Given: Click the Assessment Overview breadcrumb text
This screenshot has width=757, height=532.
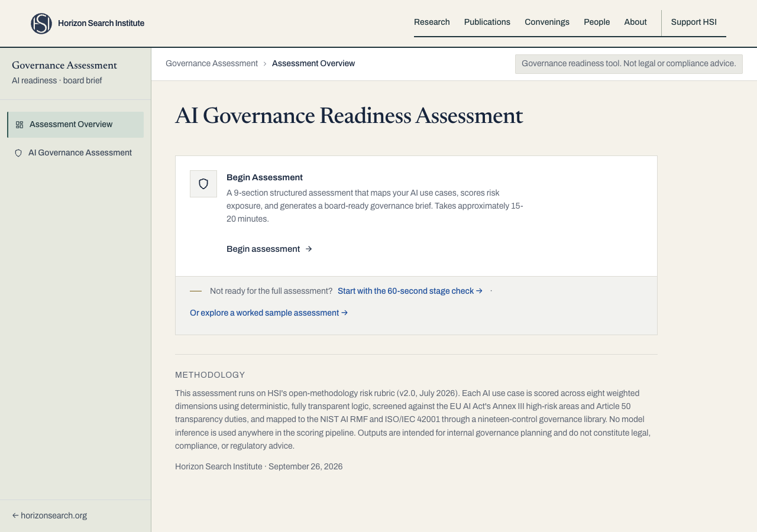Looking at the screenshot, I should (313, 64).
